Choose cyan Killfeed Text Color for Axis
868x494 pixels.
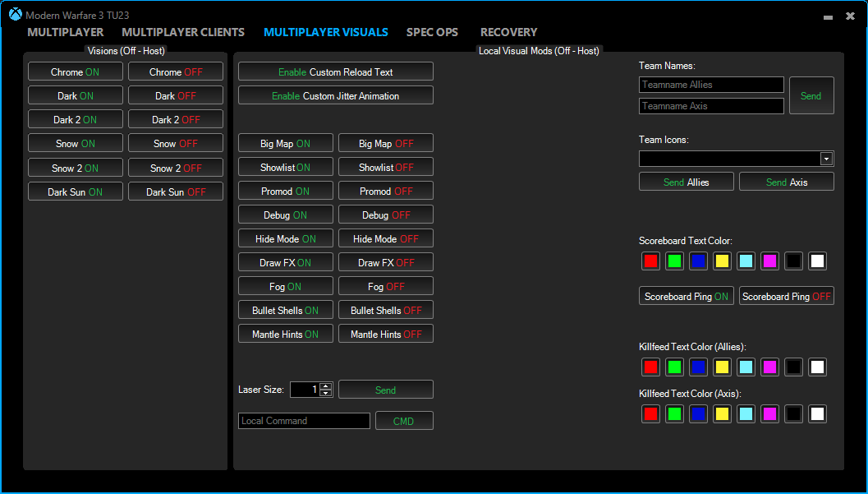(746, 413)
